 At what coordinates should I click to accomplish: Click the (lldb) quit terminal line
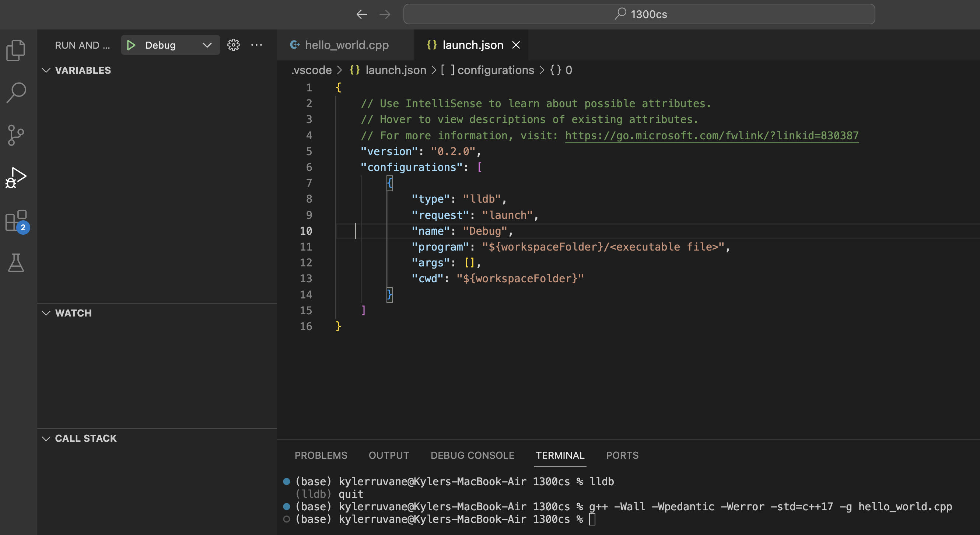329,494
